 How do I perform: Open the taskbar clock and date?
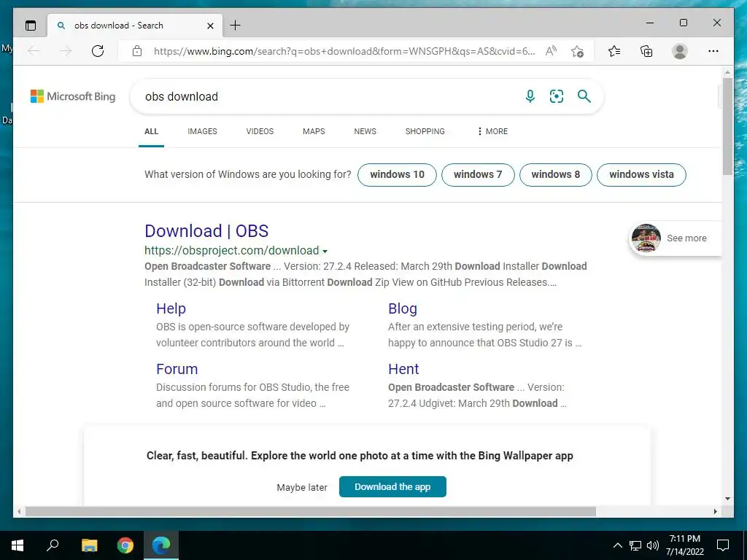point(685,545)
